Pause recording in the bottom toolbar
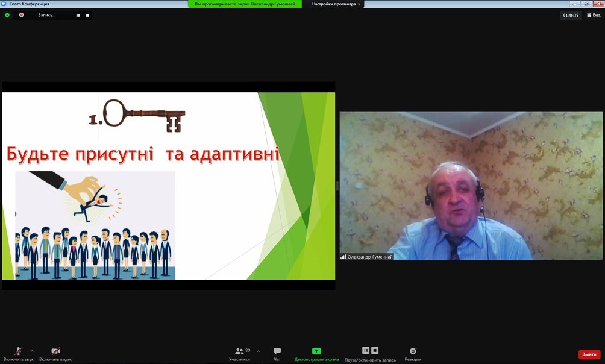605x364 pixels. point(365,350)
